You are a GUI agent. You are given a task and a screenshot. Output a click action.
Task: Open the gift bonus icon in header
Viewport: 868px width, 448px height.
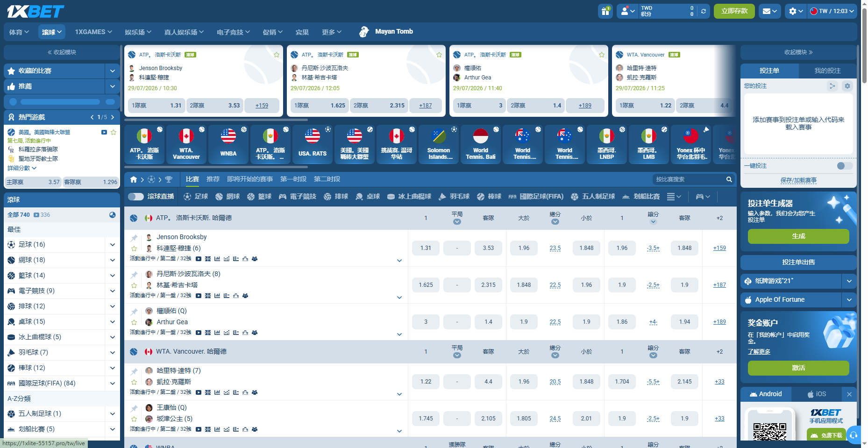[605, 11]
